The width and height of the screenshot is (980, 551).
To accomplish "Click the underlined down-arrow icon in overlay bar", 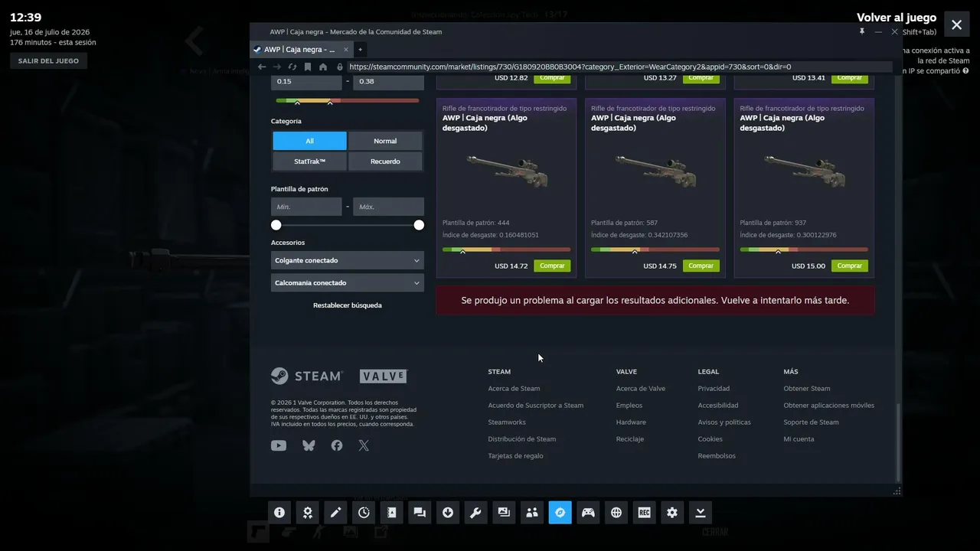I will (700, 512).
